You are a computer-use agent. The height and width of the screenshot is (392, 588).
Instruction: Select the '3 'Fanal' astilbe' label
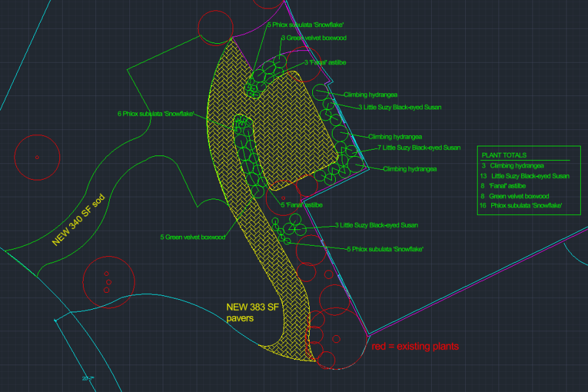coord(325,63)
